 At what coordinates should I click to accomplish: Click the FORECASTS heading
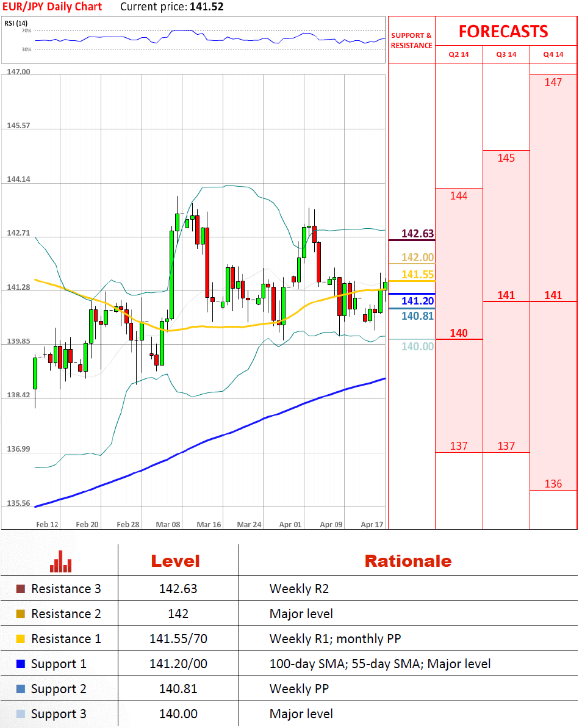click(x=503, y=32)
